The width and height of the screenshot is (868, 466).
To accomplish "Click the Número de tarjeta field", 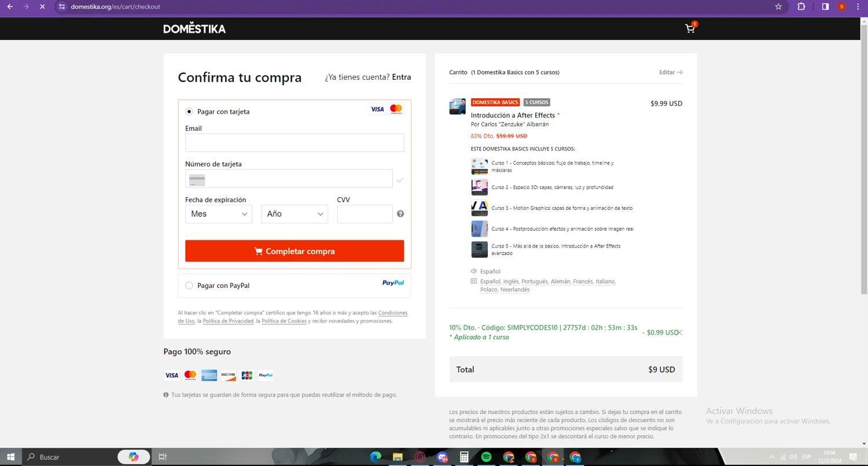I will (x=289, y=179).
